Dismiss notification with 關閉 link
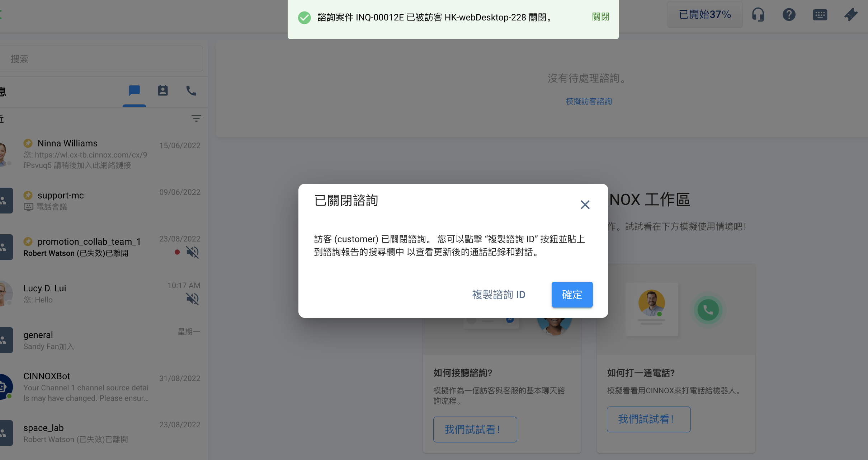 click(600, 17)
